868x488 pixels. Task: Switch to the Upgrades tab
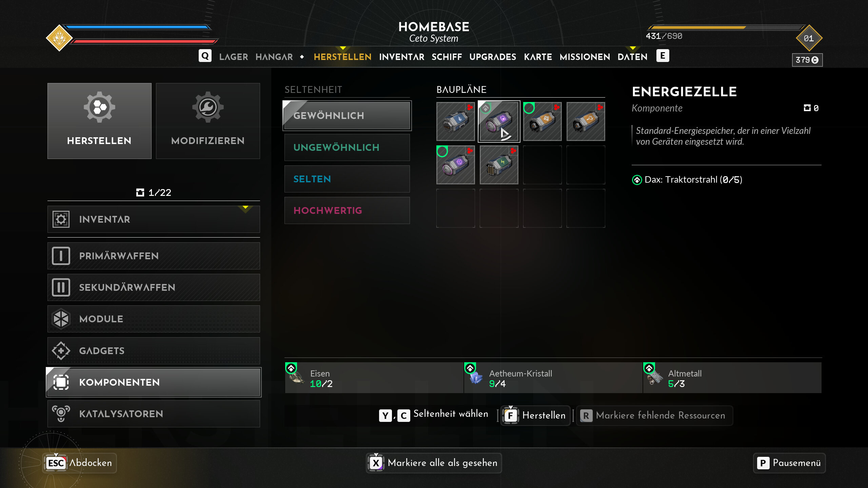[x=493, y=57]
